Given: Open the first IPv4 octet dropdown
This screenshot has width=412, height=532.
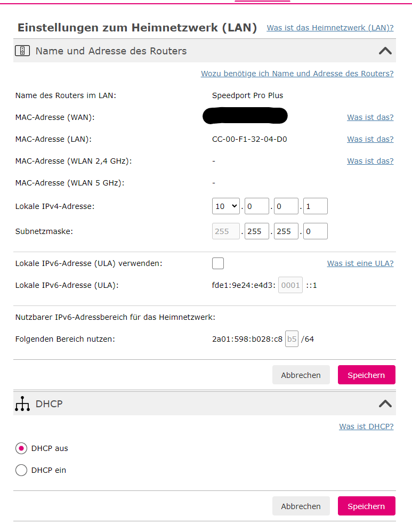Looking at the screenshot, I should tap(226, 206).
